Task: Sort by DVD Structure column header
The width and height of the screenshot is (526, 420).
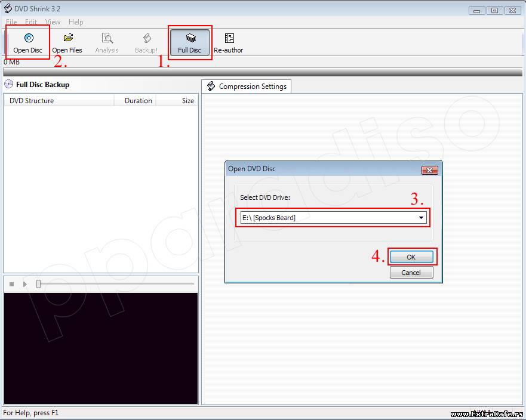Action: [59, 101]
